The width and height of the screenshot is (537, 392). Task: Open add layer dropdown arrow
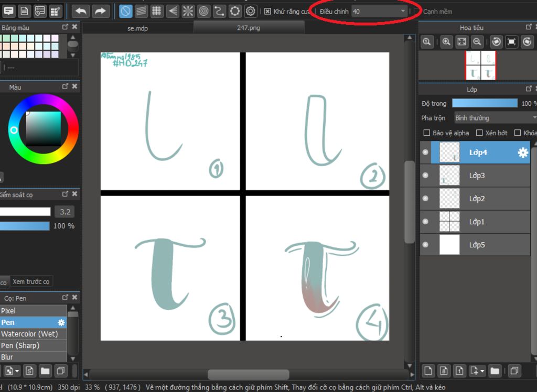coord(482,371)
